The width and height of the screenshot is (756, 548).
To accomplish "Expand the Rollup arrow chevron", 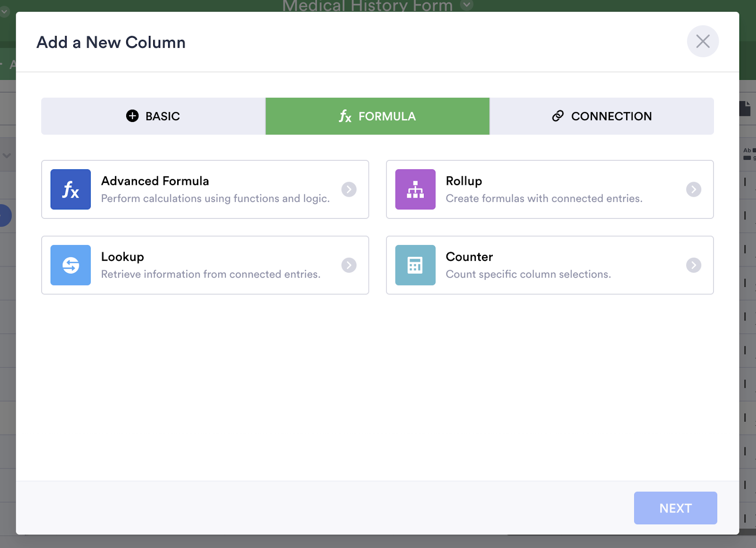I will [694, 190].
